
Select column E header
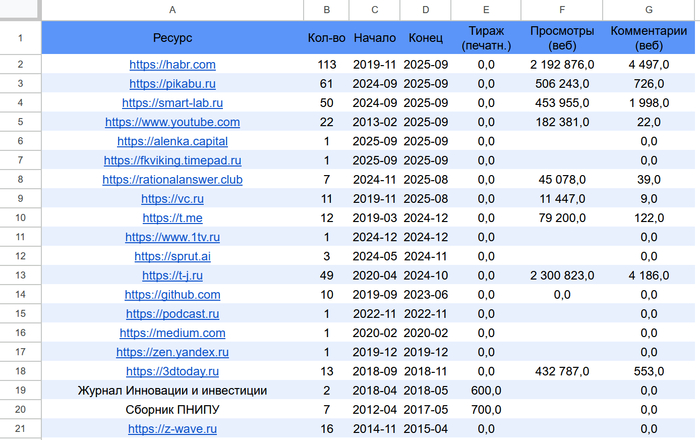pyautogui.click(x=486, y=10)
